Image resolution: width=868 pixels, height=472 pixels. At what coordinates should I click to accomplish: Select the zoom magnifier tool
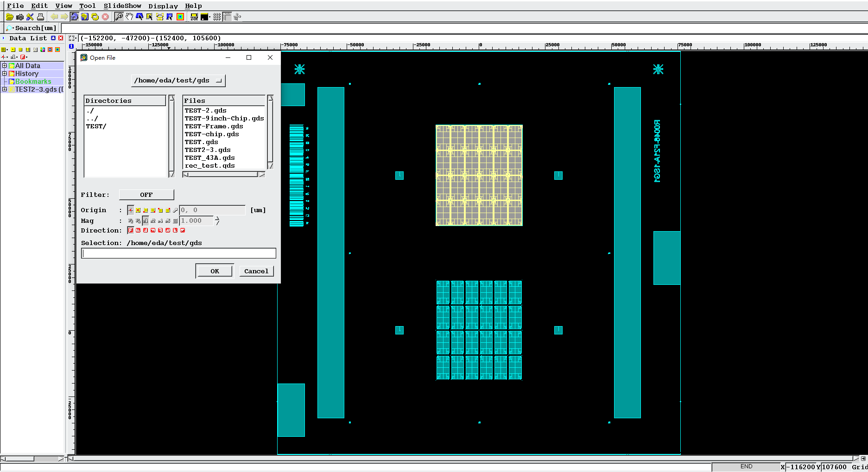(x=119, y=17)
